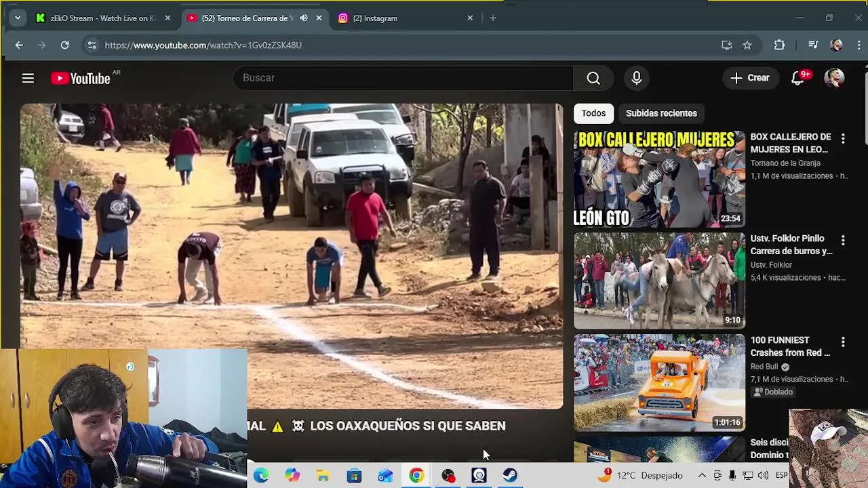Open the Box Callejero Mujeres thumbnail
Screen dimensions: 868x488
click(x=659, y=179)
